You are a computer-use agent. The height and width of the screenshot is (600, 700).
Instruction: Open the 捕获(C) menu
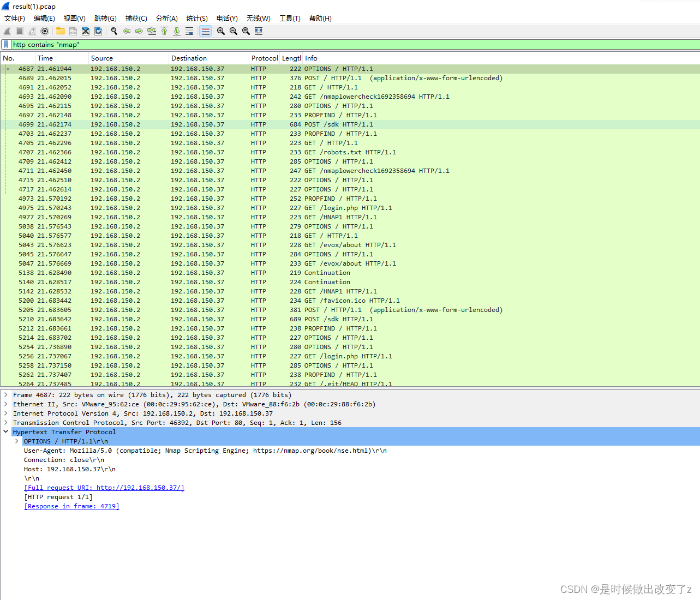(136, 19)
